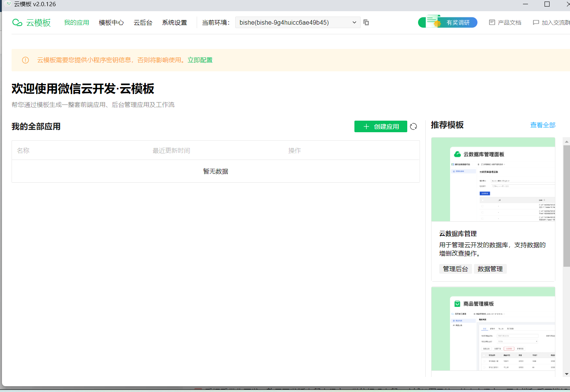570x392 pixels.
Task: Click the 名称 column header
Action: pos(23,150)
